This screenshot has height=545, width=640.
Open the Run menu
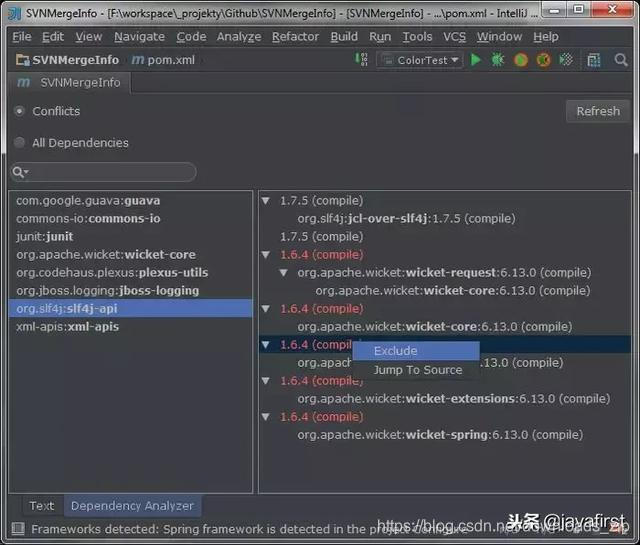pos(380,37)
